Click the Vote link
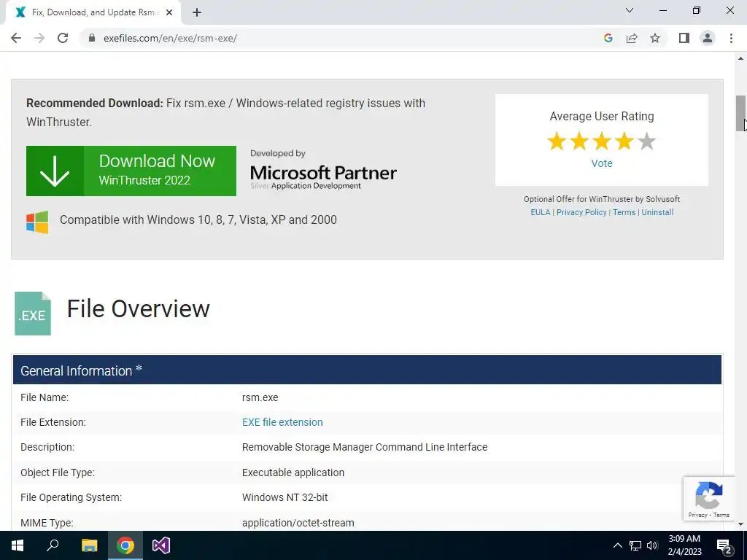747x560 pixels. click(602, 163)
